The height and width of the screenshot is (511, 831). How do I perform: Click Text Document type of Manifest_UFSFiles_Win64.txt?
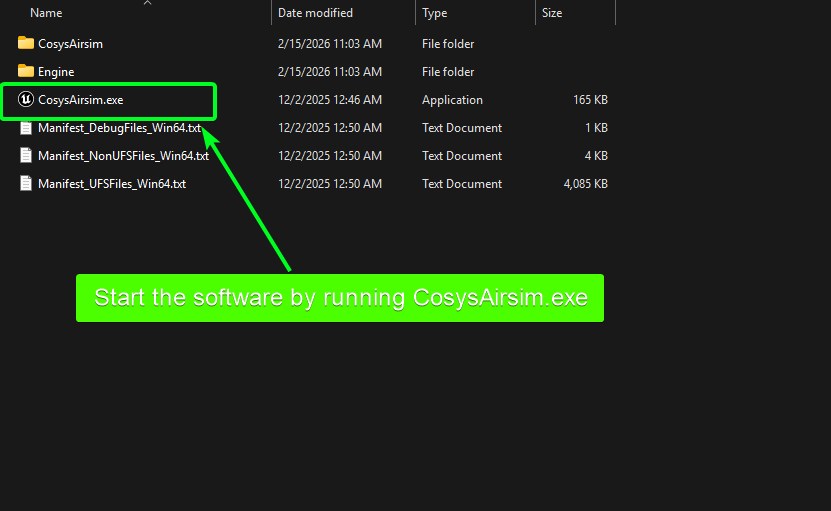[462, 184]
